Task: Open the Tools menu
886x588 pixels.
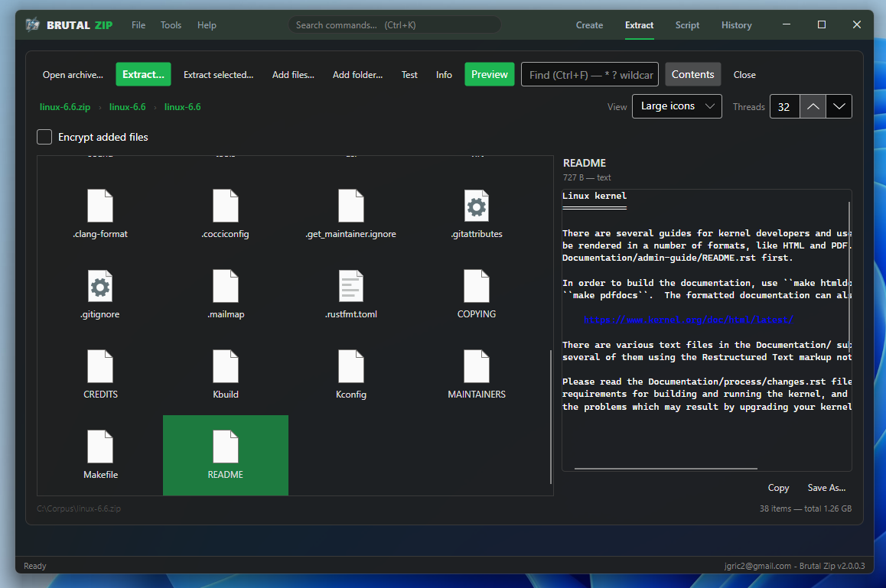Action: point(171,25)
